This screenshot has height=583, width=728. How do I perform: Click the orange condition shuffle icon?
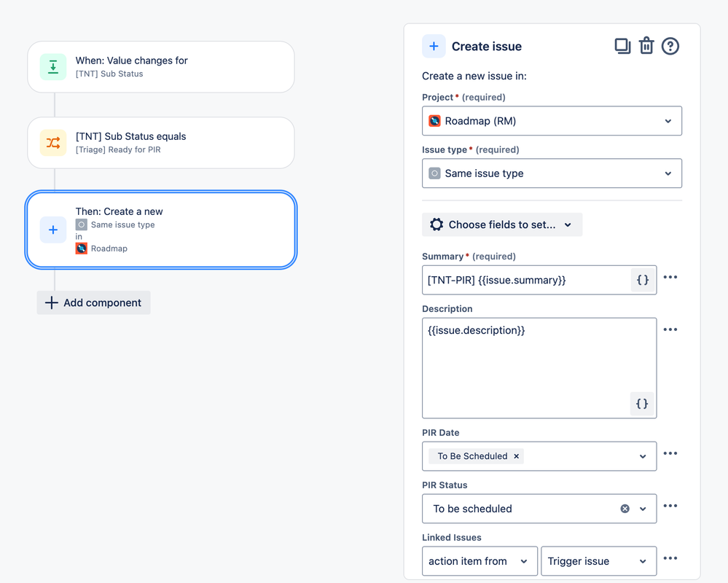coord(53,143)
